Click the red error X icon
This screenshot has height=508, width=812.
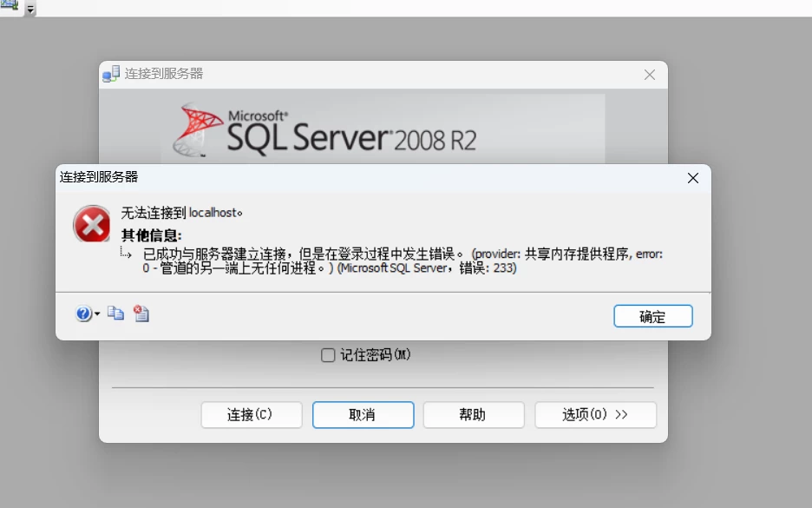tap(92, 224)
